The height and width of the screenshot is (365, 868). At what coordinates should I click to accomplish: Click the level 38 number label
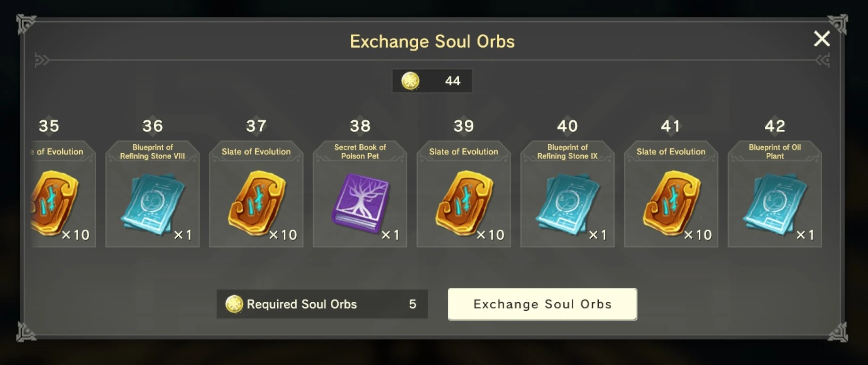pyautogui.click(x=360, y=126)
